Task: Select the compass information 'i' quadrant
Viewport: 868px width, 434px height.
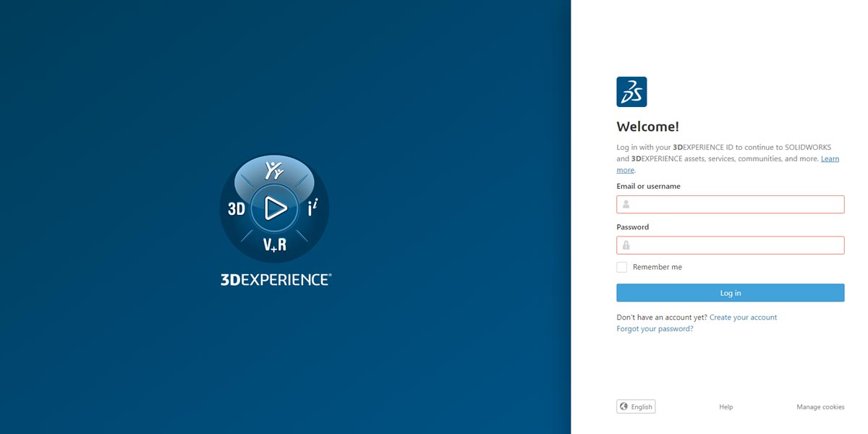Action: coord(312,208)
